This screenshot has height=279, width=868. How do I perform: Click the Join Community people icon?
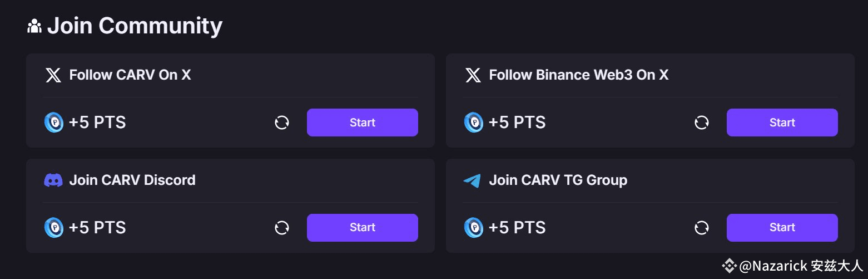pos(34,26)
